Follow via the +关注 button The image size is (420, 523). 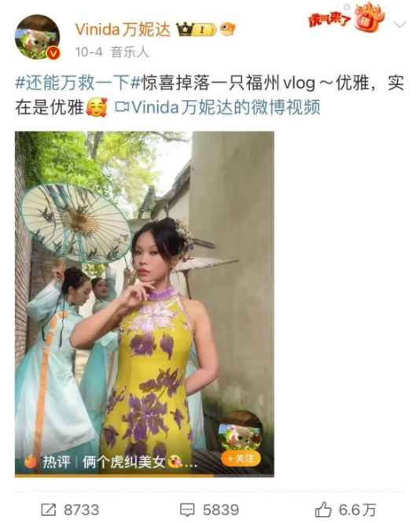tap(241, 459)
